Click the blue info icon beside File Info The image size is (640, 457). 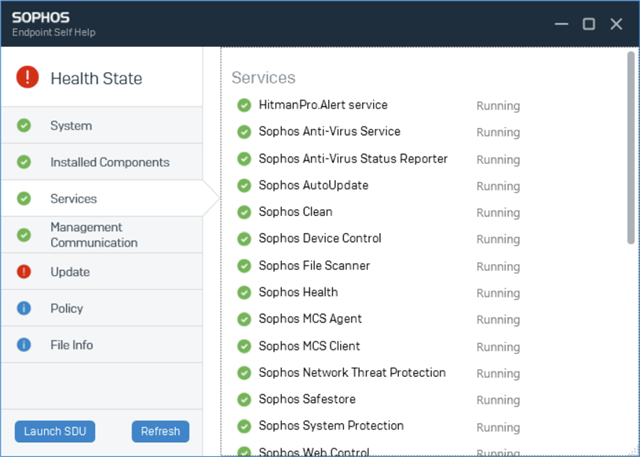click(24, 344)
